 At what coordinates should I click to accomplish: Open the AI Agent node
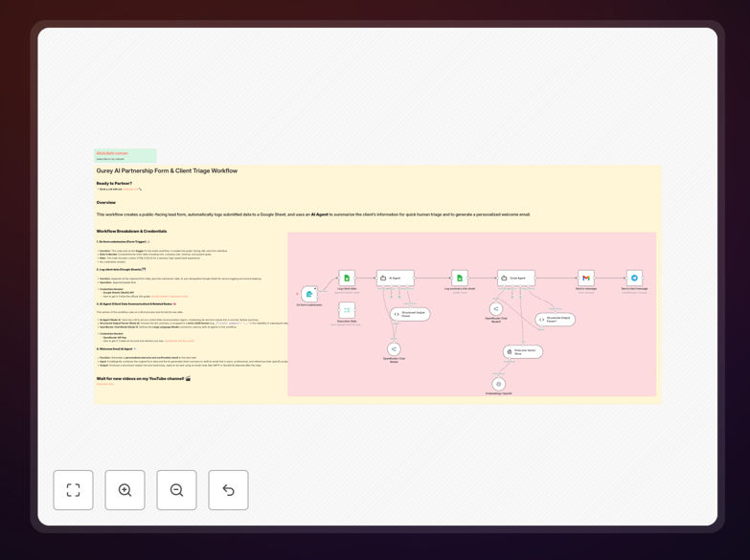[395, 278]
